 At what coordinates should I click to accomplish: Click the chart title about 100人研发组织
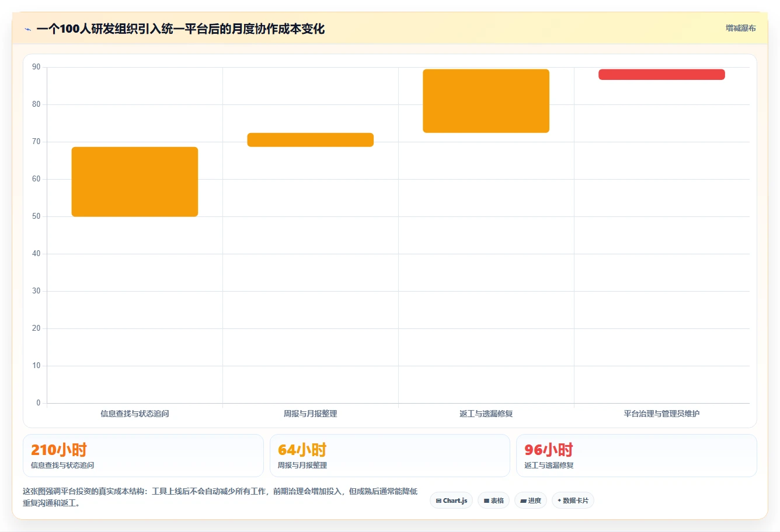click(180, 29)
